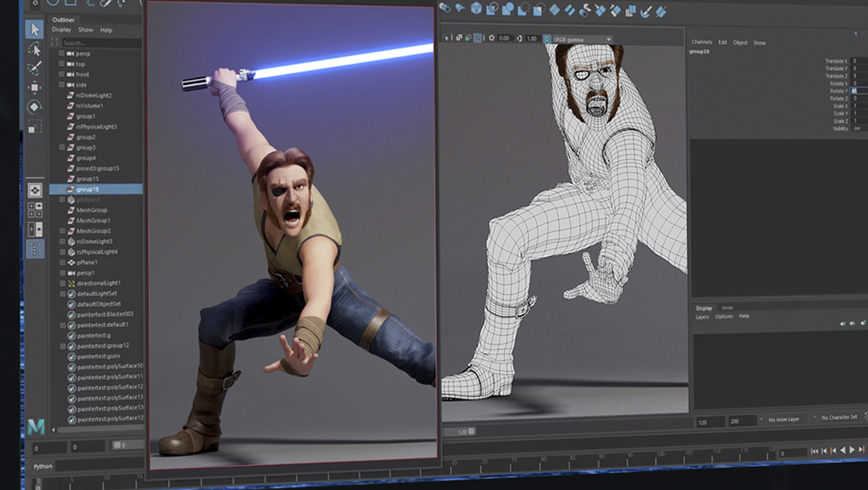Select the Scale tool
The width and height of the screenshot is (868, 490).
point(34,127)
